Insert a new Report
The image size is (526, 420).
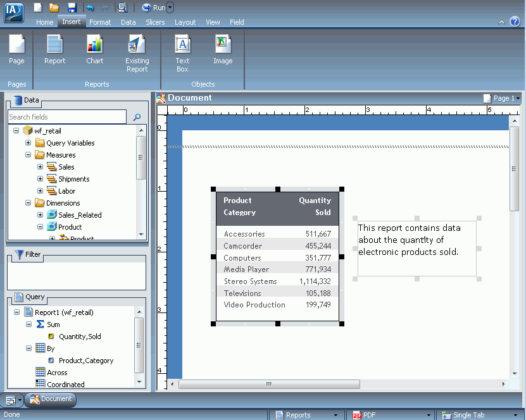(x=54, y=49)
